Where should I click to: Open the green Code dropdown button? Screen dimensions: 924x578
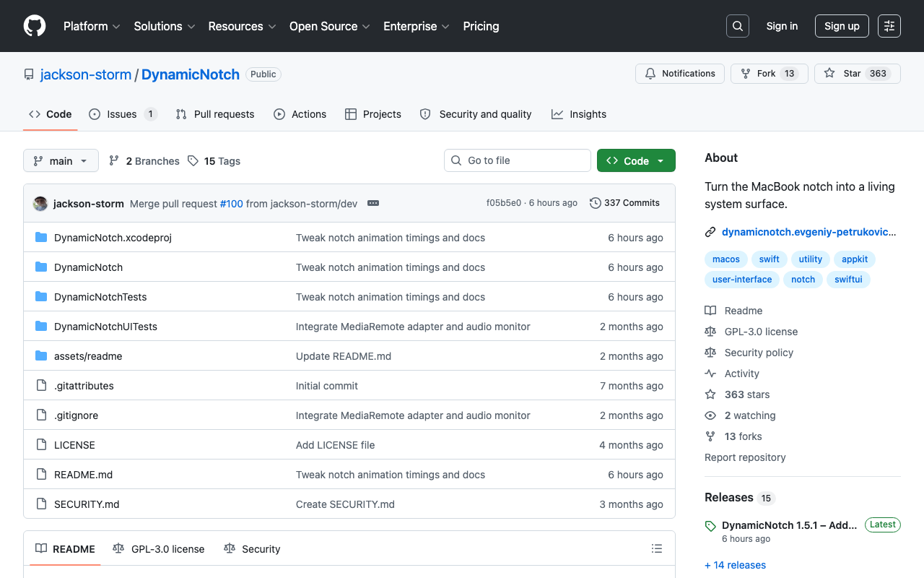(x=636, y=160)
